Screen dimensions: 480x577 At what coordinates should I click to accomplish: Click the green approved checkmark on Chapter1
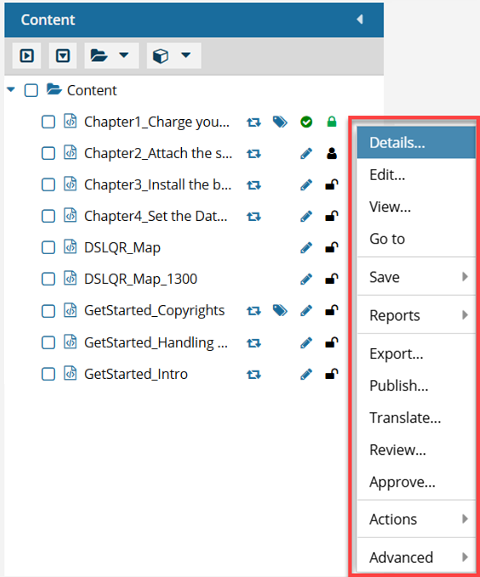[306, 122]
